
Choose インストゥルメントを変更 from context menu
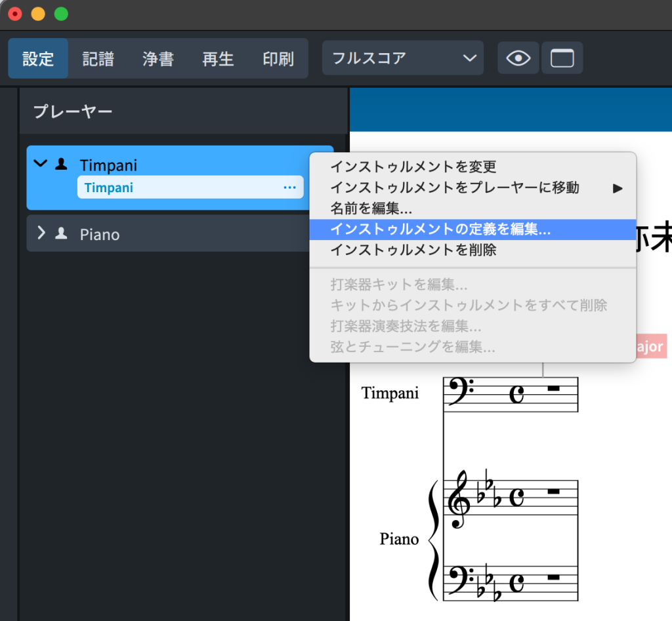[x=413, y=167]
